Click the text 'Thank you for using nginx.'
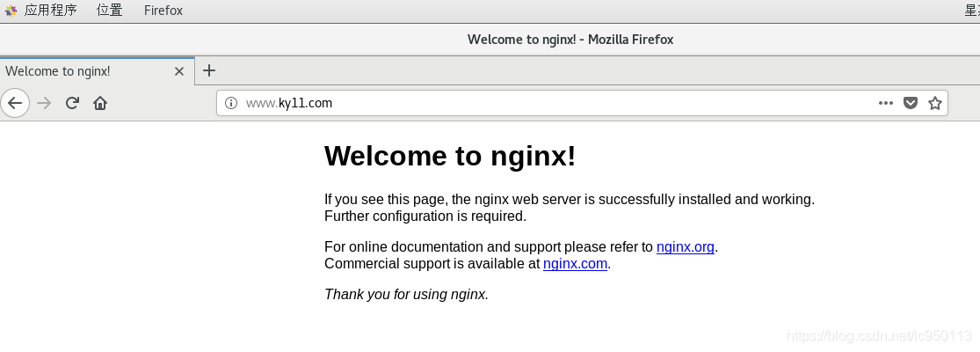980x352 pixels. click(406, 295)
